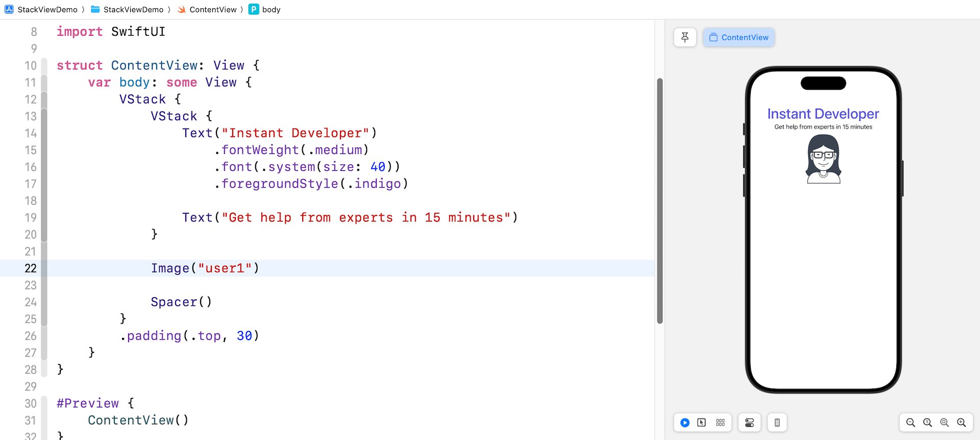Screen dimensions: 980x440
Task: Open preview device picker
Action: tap(777, 423)
